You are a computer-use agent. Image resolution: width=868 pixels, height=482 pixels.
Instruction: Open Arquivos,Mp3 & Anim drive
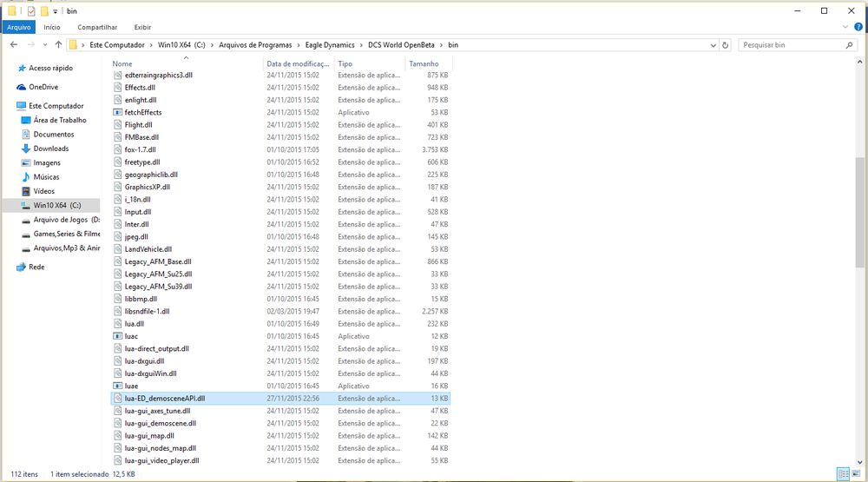tap(67, 248)
